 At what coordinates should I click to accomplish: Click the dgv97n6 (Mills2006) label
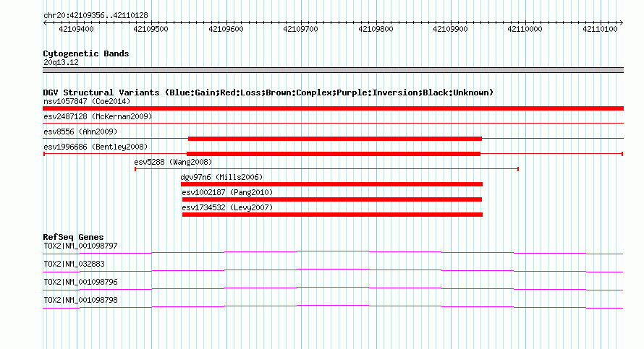(x=221, y=177)
